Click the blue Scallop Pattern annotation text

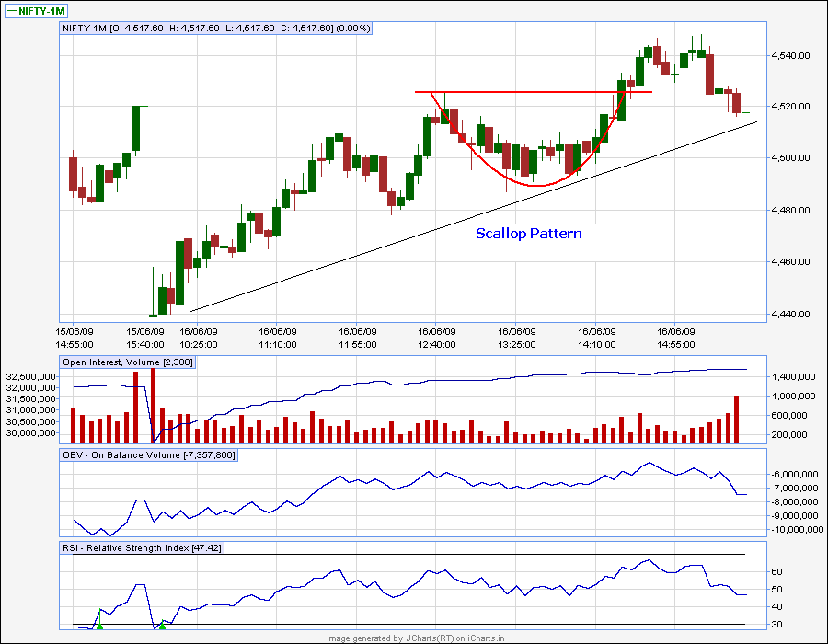(529, 234)
